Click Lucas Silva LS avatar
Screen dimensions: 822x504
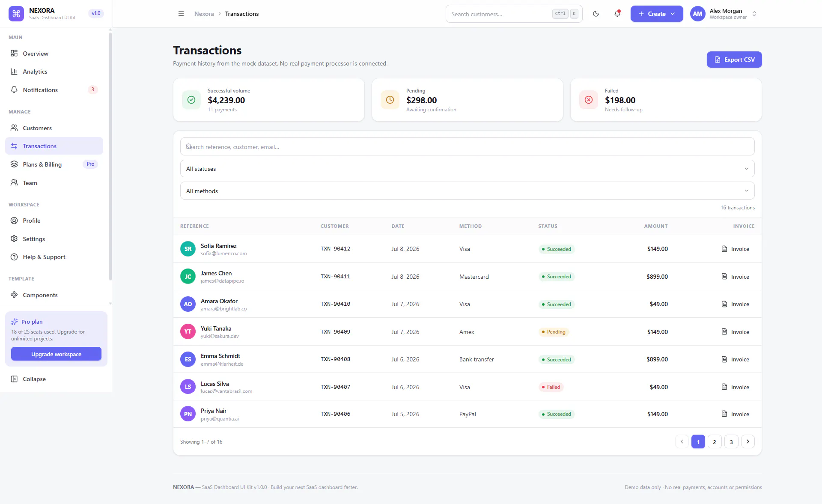[x=188, y=387]
